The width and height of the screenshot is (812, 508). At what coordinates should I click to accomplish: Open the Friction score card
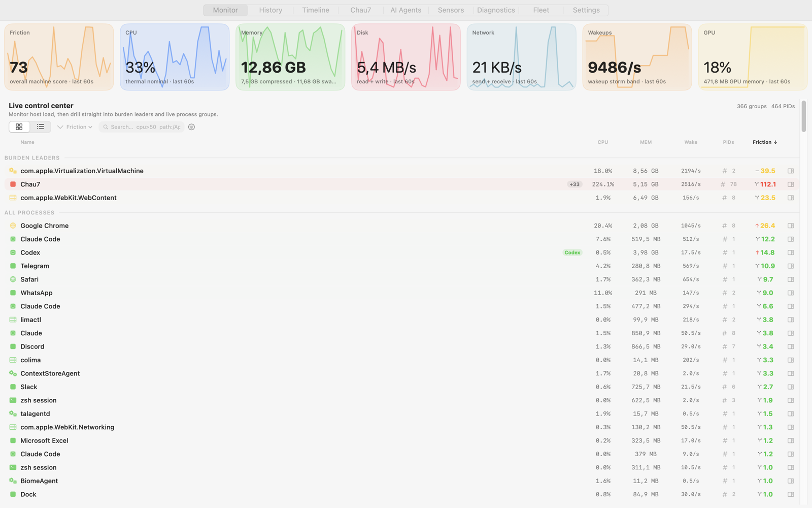pyautogui.click(x=59, y=57)
